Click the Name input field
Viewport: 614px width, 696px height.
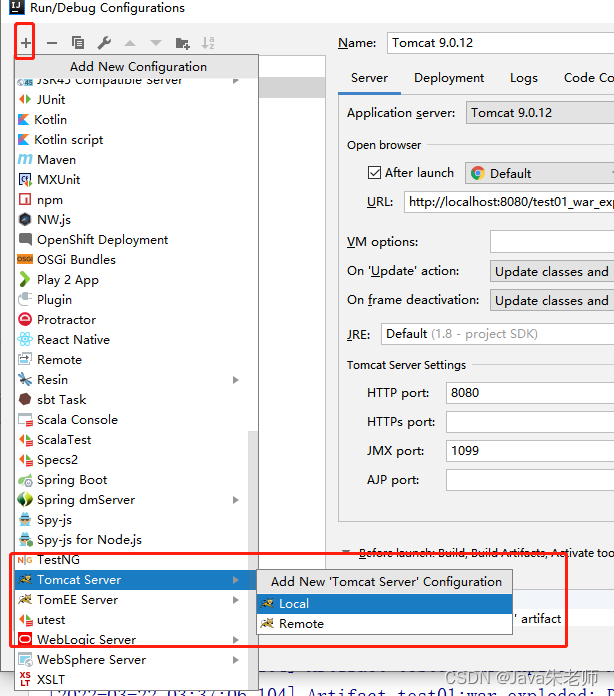tap(500, 43)
